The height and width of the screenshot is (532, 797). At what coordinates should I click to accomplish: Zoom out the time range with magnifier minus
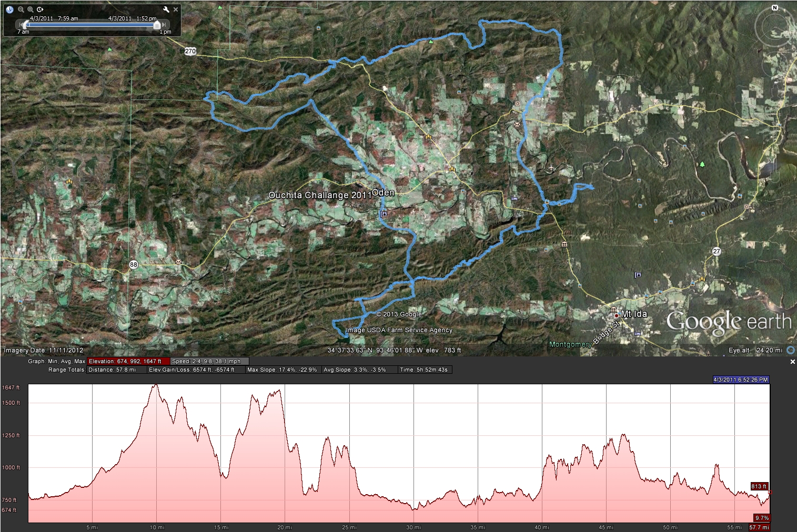click(x=21, y=9)
